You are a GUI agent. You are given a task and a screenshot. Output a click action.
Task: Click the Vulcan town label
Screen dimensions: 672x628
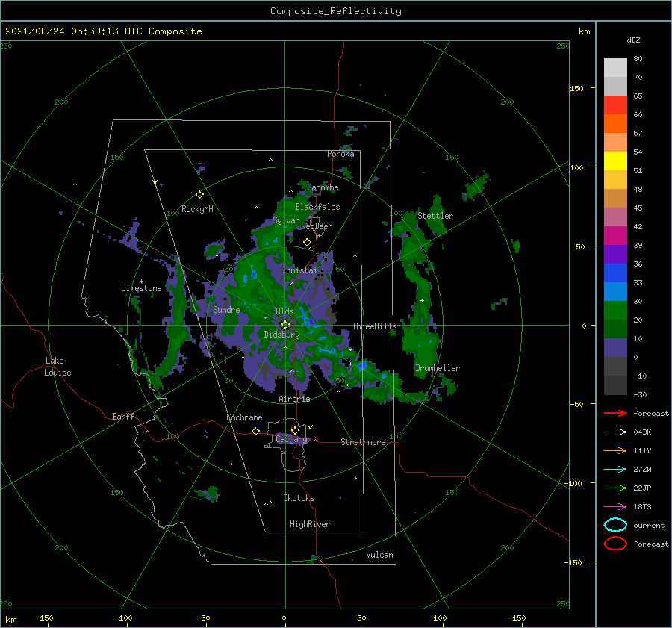pyautogui.click(x=379, y=555)
